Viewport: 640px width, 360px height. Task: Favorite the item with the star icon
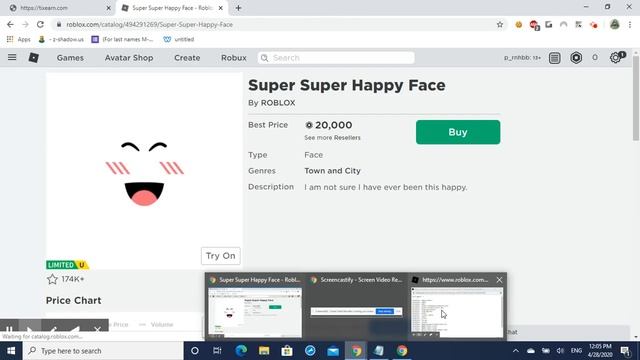(x=52, y=279)
